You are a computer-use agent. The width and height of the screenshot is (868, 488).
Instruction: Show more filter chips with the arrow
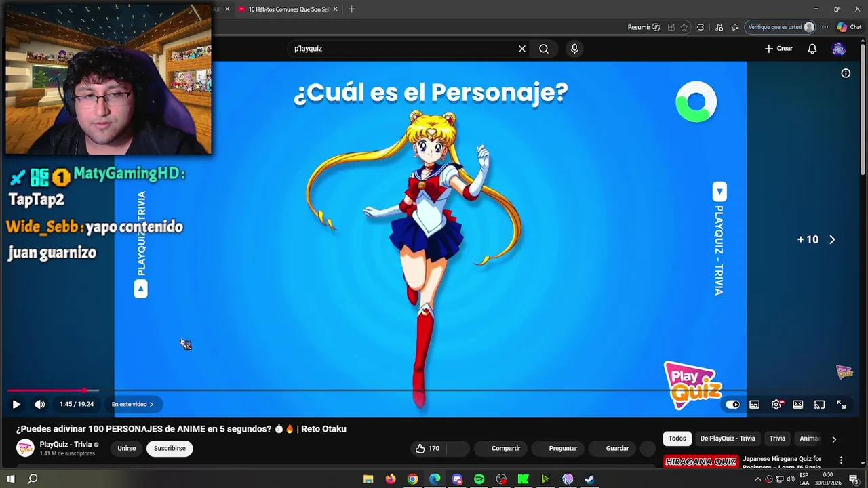coord(833,439)
